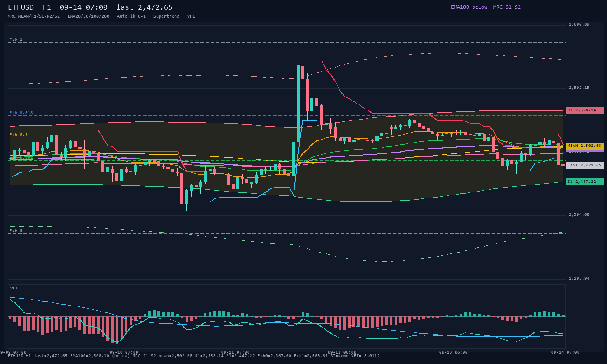
Task: Click the 'EMA20/50/100/200' legend entry
Action: point(88,16)
